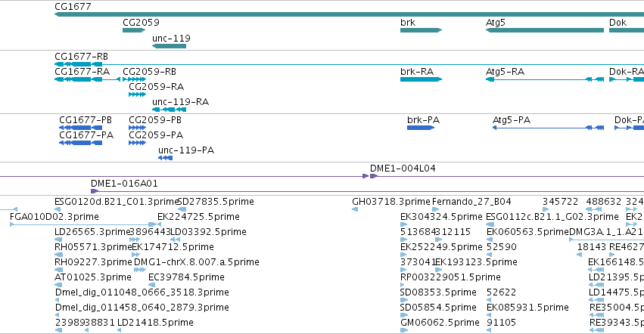Viewport: 644px width, 334px height.
Task: Click the Fernando_27_B04 feature label
Action: [471, 202]
